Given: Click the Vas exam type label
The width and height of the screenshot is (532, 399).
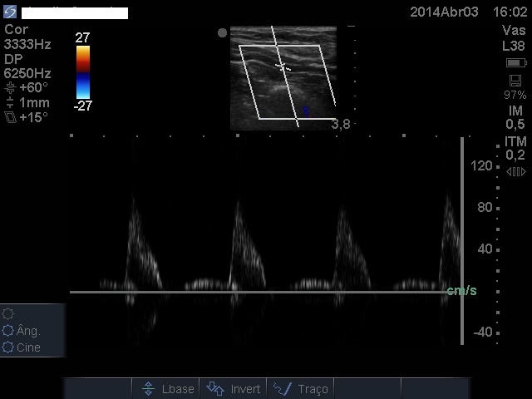Looking at the screenshot, I should (x=514, y=30).
